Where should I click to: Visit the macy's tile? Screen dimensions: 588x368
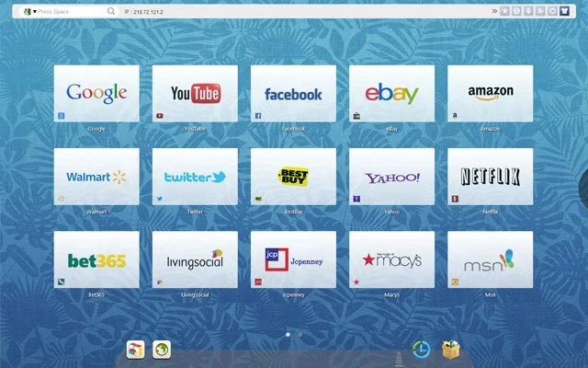392,259
